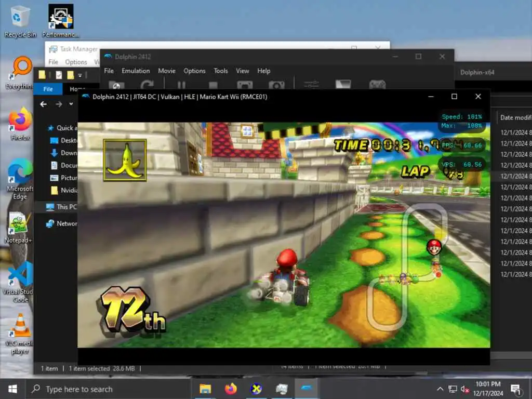Open Performance desktop shortcut
The image size is (532, 399).
60,21
